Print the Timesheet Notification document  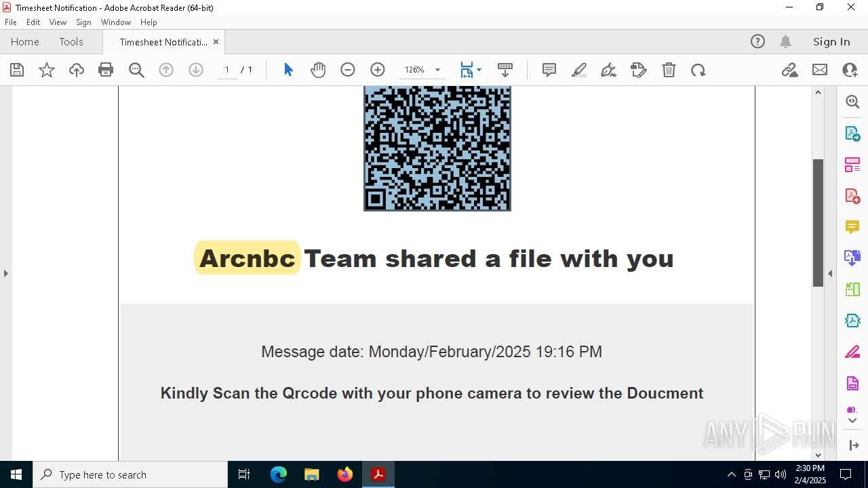coord(106,70)
